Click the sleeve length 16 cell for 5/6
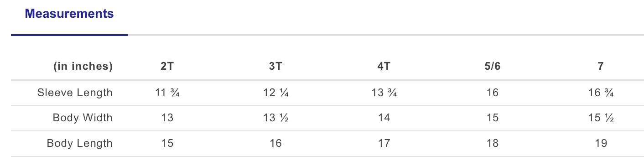Image resolution: width=644 pixels, height=166 pixels. (x=493, y=93)
